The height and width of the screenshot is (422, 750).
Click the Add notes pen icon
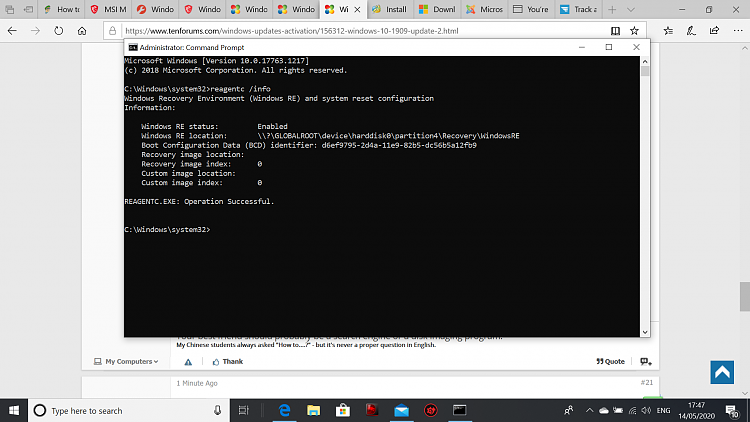(x=691, y=31)
